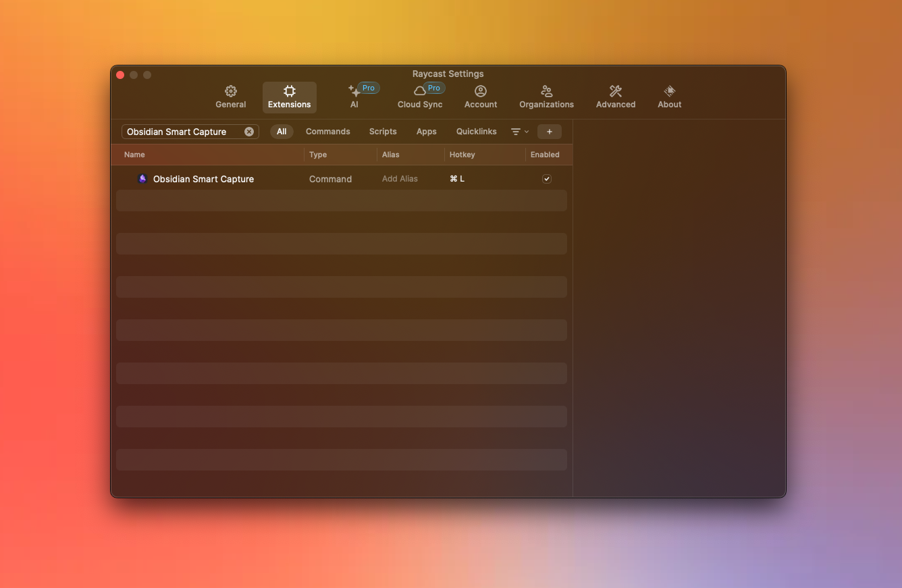The width and height of the screenshot is (902, 588).
Task: Select the All filter pill
Action: click(282, 132)
